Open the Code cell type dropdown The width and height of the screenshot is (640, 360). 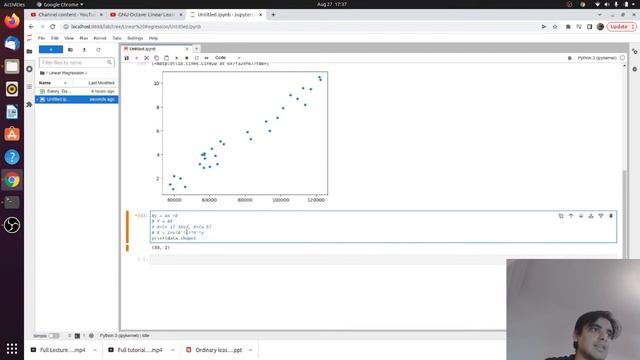click(227, 58)
